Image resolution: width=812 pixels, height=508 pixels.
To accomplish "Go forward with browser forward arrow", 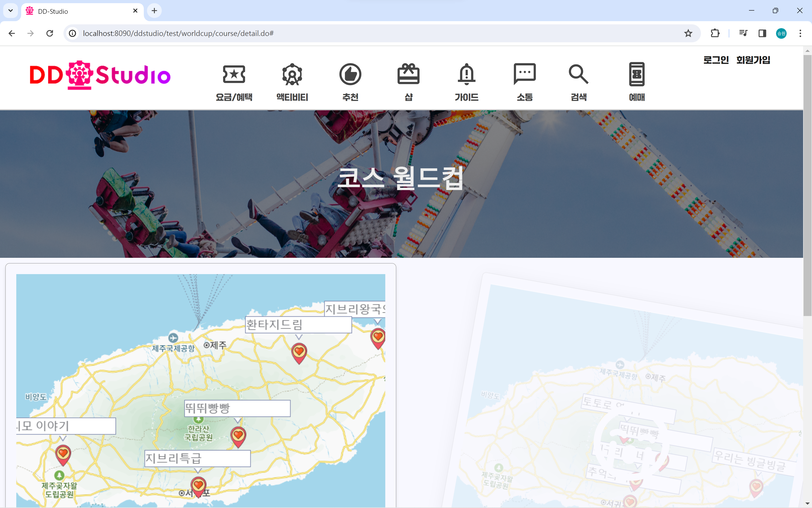I will (30, 33).
